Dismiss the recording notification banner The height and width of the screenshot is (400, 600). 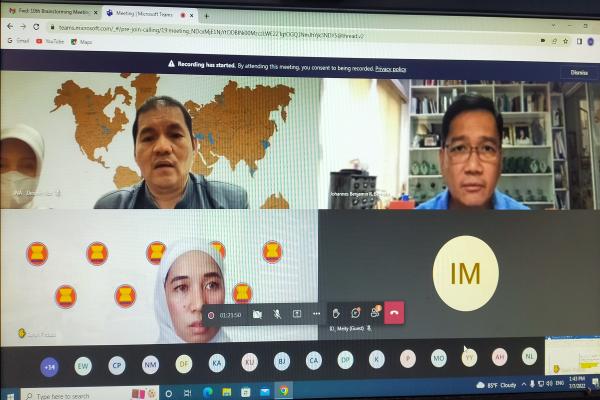[x=579, y=72]
